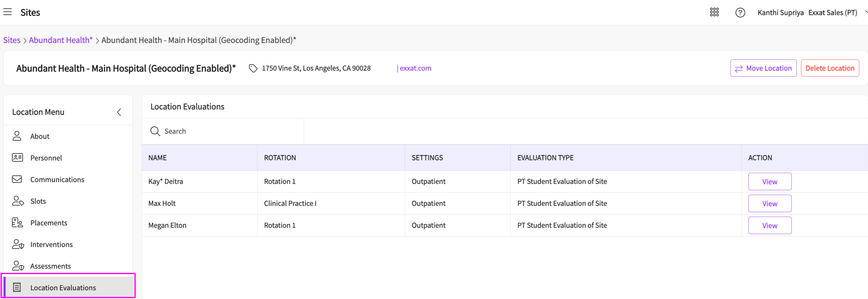The width and height of the screenshot is (868, 299).
Task: Click the Assessments sidebar icon
Action: 18,266
